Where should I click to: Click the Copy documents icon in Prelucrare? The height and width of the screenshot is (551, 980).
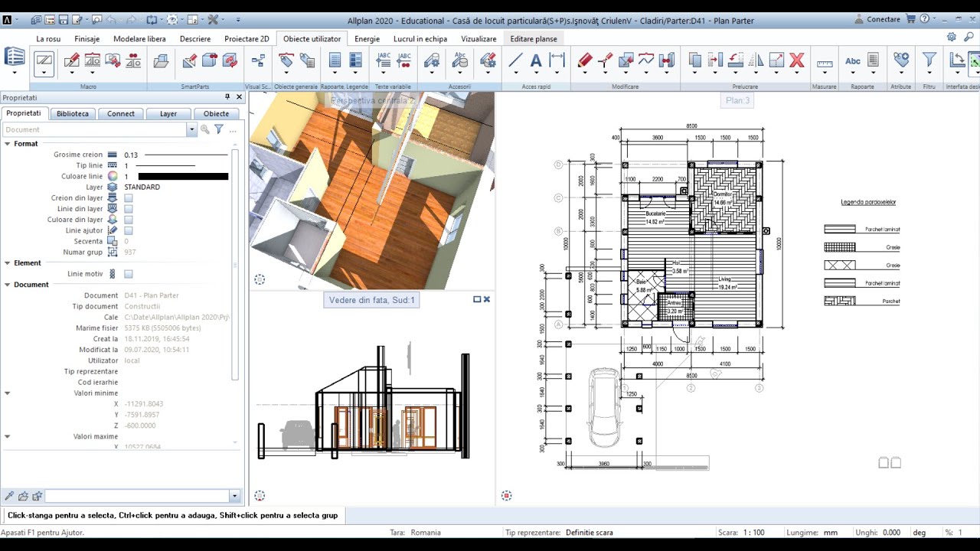point(695,60)
